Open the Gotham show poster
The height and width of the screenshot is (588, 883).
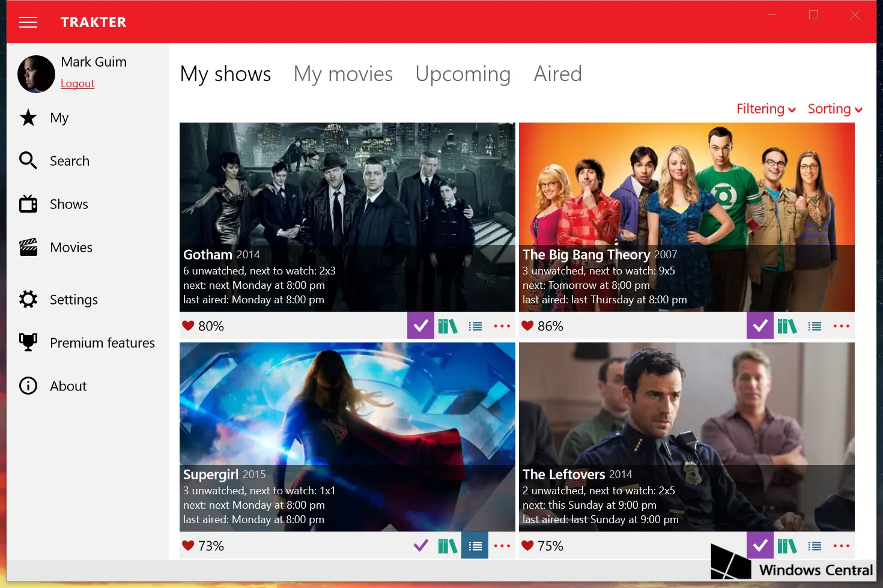pyautogui.click(x=347, y=217)
